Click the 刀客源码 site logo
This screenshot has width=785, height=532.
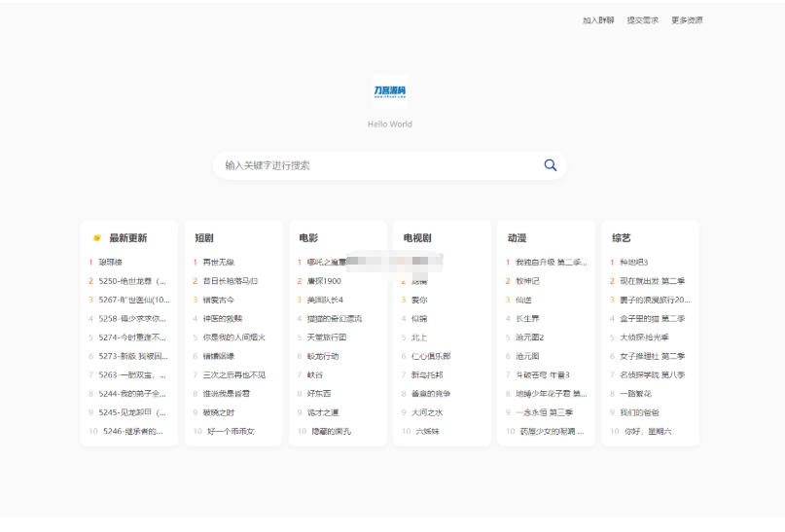(x=390, y=91)
